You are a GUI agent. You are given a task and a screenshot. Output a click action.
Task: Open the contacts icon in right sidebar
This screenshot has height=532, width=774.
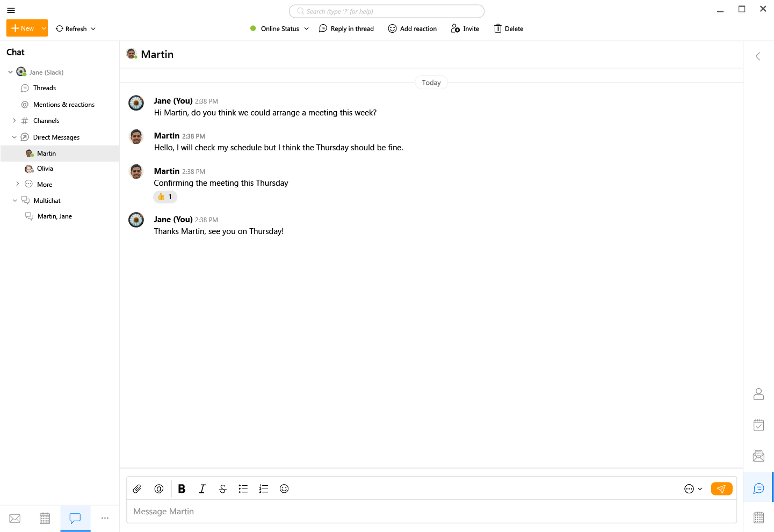758,394
